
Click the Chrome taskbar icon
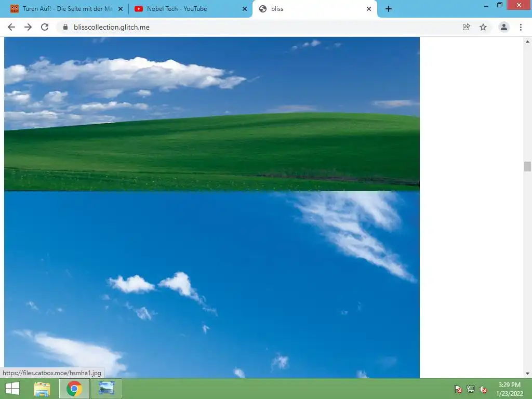74,389
